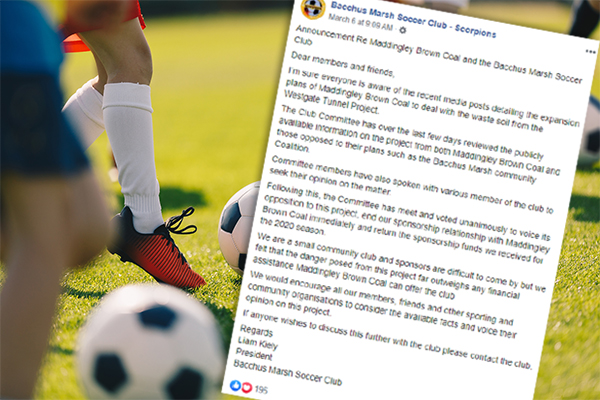
Task: Click the closing Bacchus Marsh Soccer Club text
Action: (x=287, y=372)
